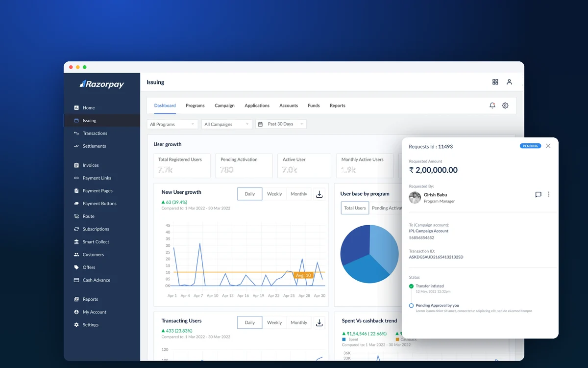This screenshot has height=368, width=588.
Task: Click the Payment Links chain icon
Action: pos(76,178)
